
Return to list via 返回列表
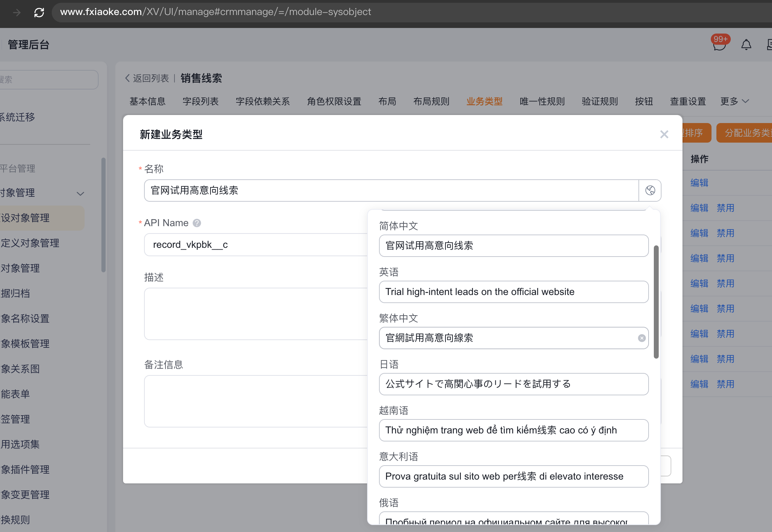pyautogui.click(x=147, y=78)
